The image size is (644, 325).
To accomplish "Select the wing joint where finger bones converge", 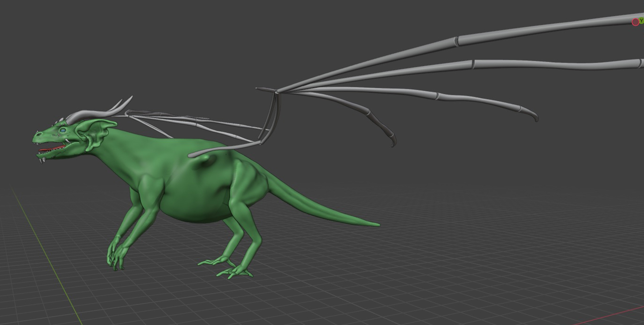I will (x=276, y=91).
